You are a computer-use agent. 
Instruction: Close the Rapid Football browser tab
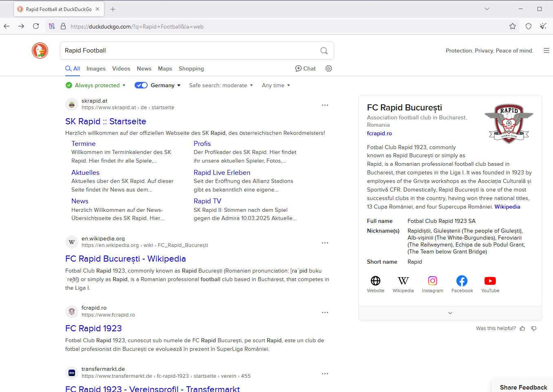[x=97, y=9]
